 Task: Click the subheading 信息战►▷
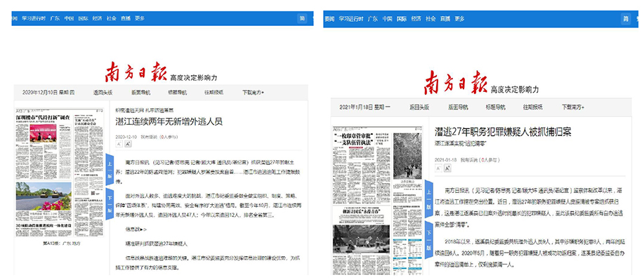(136, 229)
